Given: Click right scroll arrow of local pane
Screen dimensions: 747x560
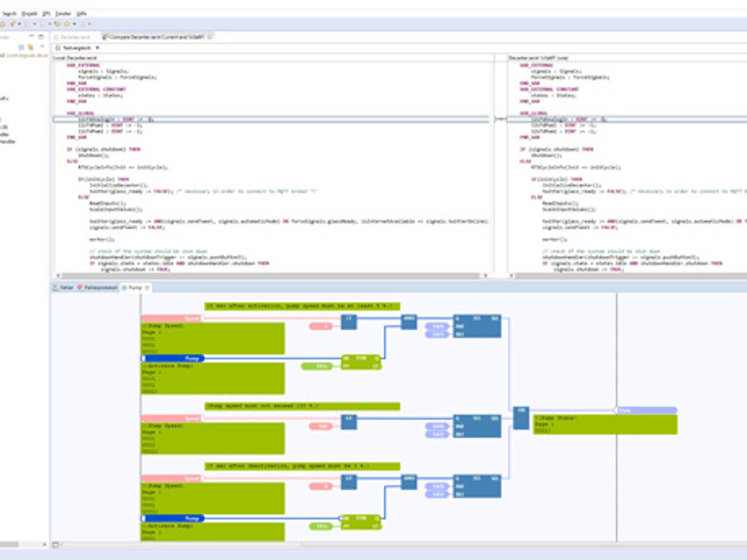Looking at the screenshot, I should [x=485, y=276].
